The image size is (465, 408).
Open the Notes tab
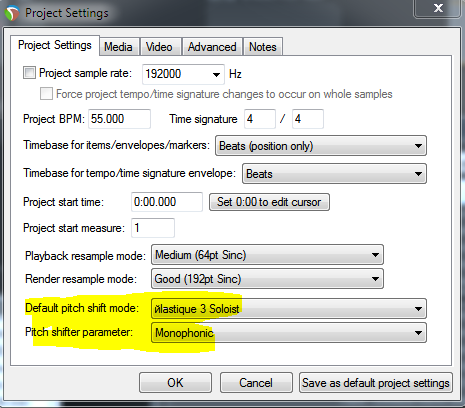(x=263, y=47)
